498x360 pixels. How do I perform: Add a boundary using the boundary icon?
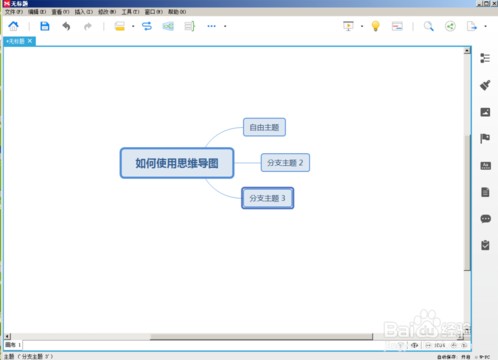coord(168,26)
